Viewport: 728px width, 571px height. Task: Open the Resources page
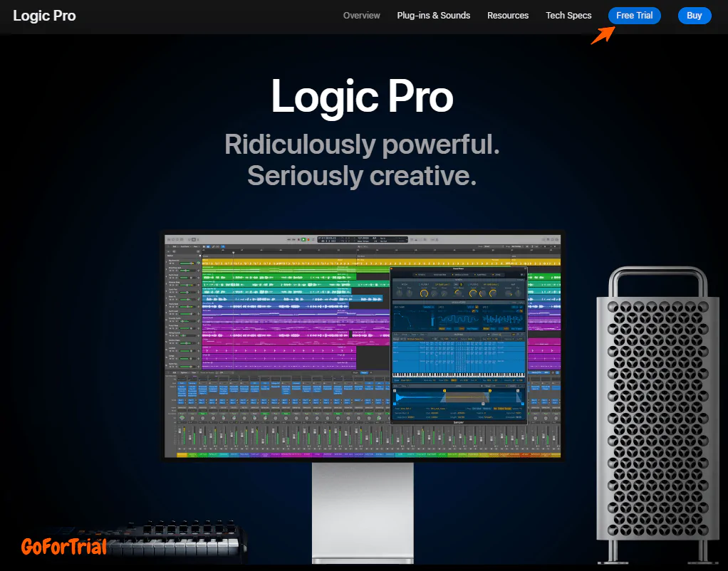point(507,16)
